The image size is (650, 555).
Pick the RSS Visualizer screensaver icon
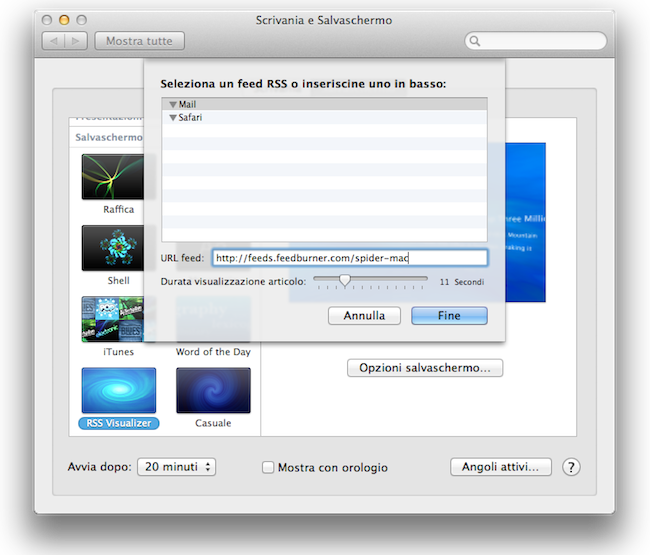pyautogui.click(x=118, y=390)
